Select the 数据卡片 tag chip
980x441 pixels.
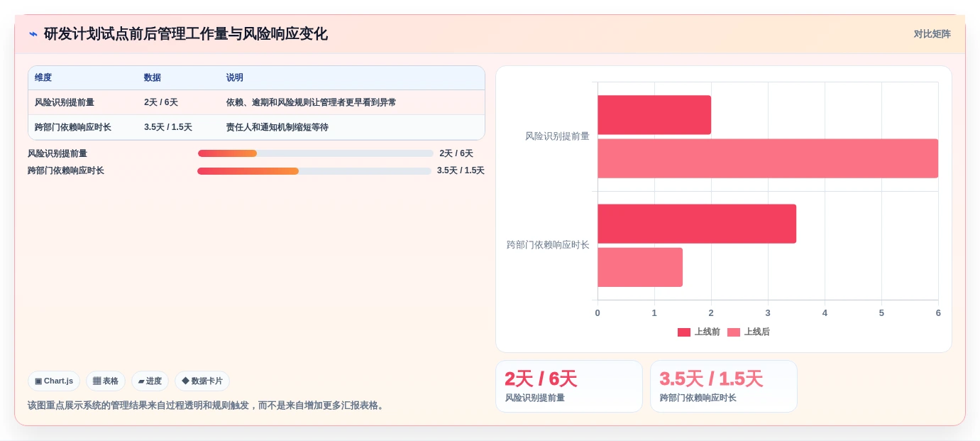coord(202,381)
